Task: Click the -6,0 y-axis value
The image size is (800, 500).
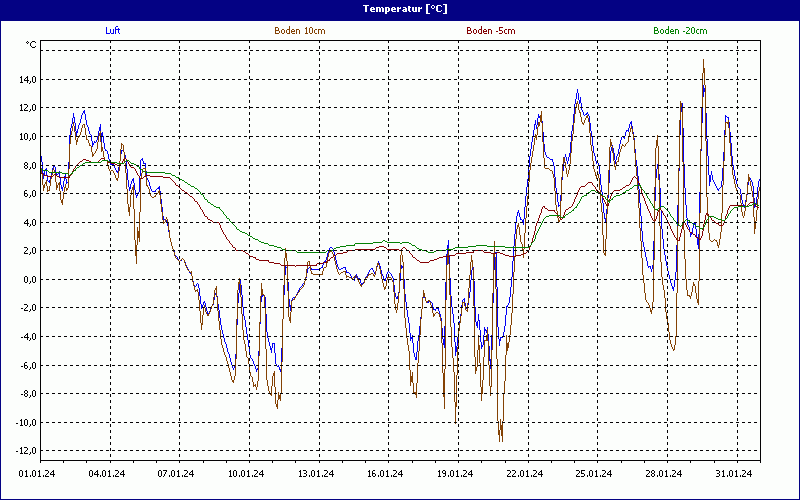Action: (x=28, y=365)
